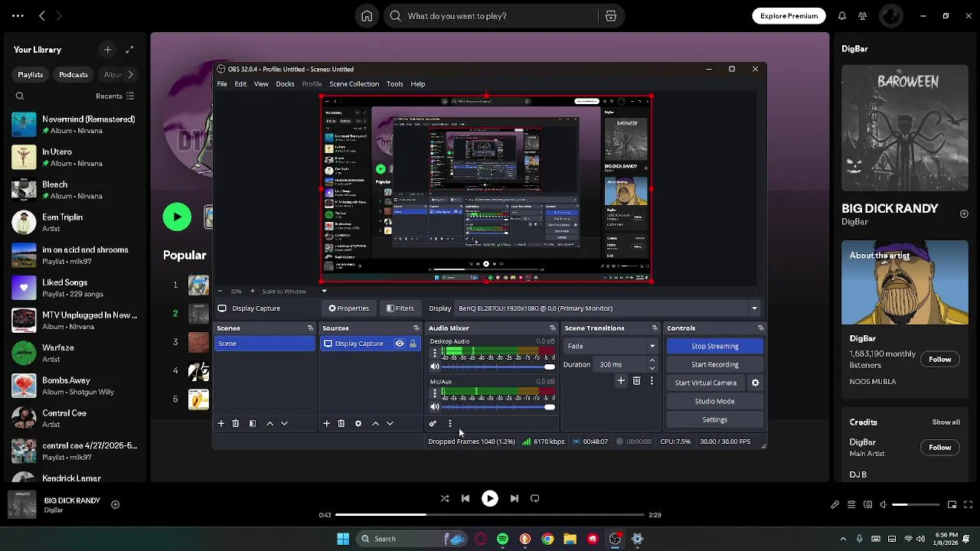Mute Spotify volume speaker icon
The width and height of the screenshot is (980, 551).
click(883, 504)
